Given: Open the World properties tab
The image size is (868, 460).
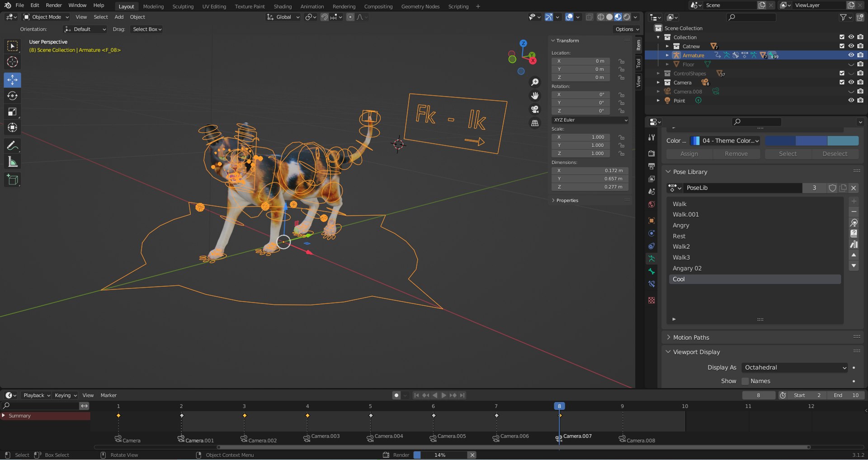Looking at the screenshot, I should tap(651, 204).
